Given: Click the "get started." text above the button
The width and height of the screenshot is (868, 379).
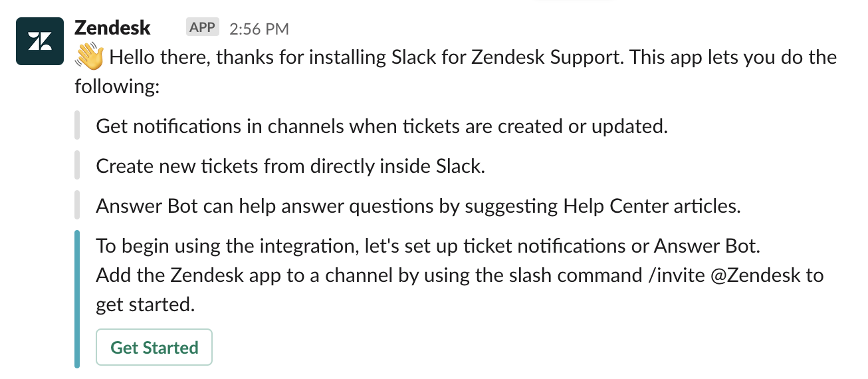Looking at the screenshot, I should pyautogui.click(x=145, y=305).
